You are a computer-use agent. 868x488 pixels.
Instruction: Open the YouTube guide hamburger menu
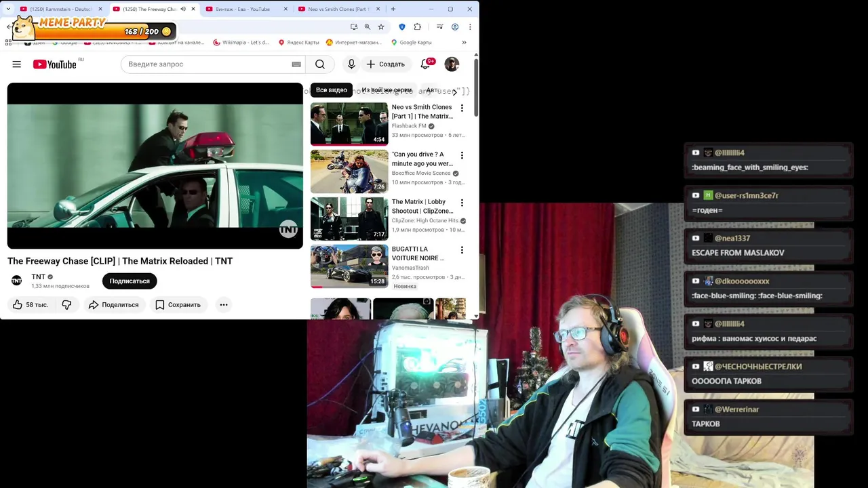point(16,64)
